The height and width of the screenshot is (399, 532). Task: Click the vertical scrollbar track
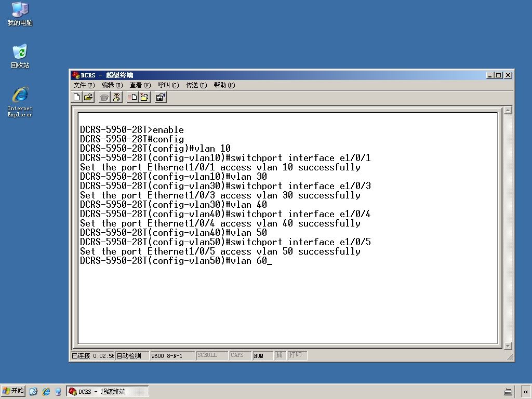point(508,228)
